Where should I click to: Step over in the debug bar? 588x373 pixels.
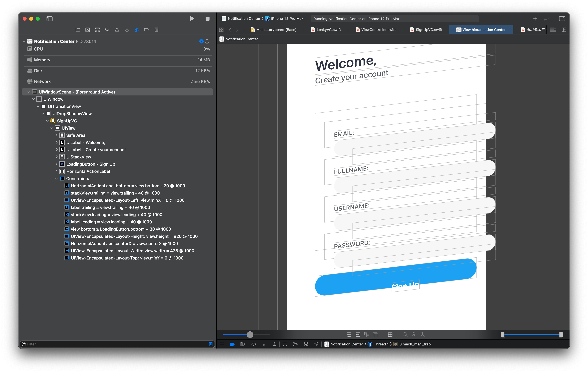point(254,344)
